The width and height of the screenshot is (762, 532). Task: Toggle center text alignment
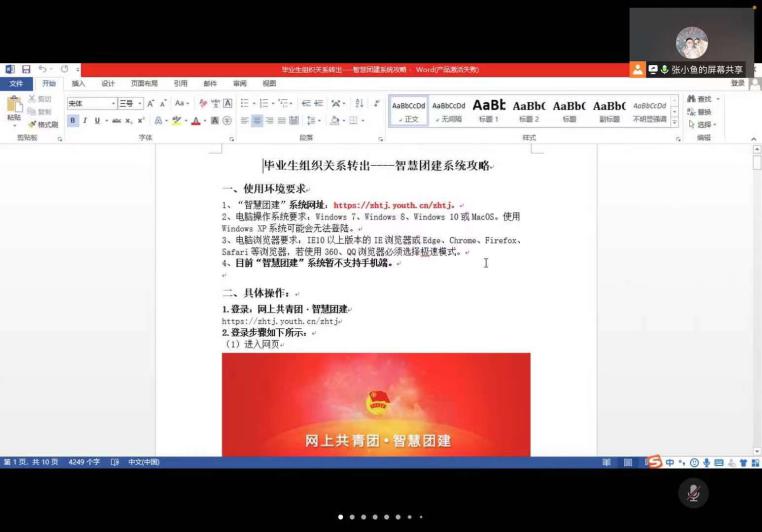pyautogui.click(x=257, y=121)
